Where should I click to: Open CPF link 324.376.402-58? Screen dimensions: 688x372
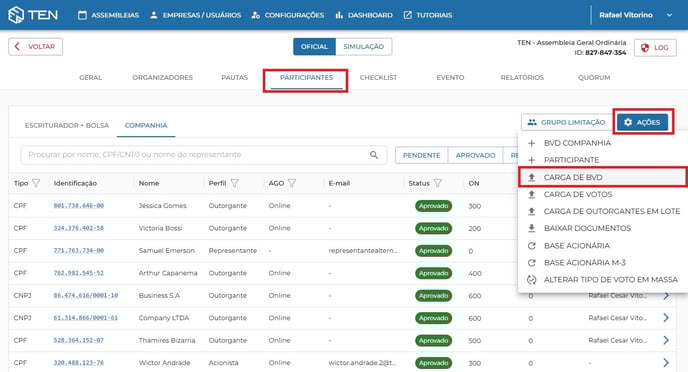79,228
